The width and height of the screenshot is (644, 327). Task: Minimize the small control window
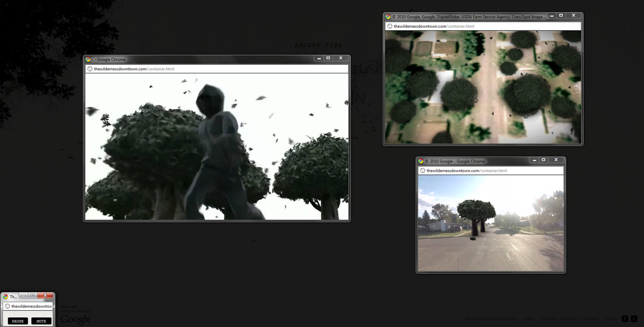click(x=24, y=296)
